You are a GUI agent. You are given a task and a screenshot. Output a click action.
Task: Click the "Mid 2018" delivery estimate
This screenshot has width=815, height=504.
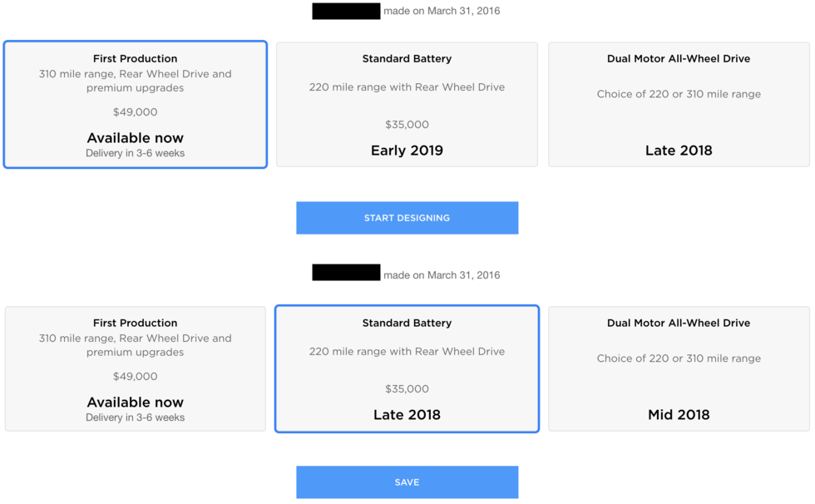pos(679,415)
